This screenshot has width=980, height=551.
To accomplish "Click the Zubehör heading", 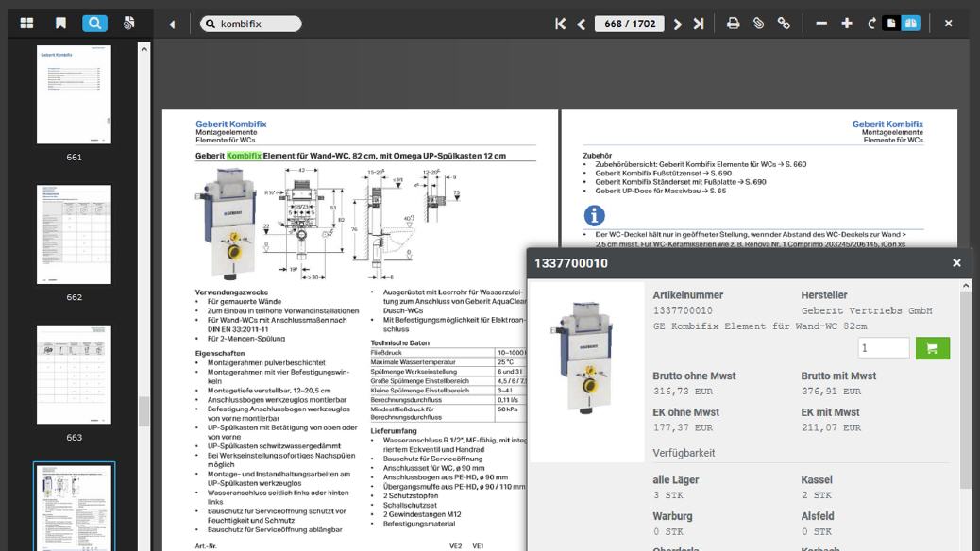I will pyautogui.click(x=597, y=155).
